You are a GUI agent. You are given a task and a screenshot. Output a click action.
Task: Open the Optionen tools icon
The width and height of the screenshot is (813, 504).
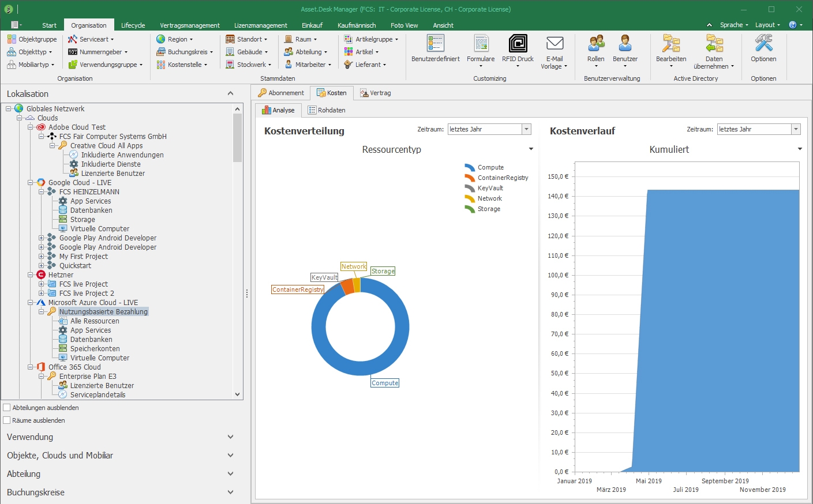763,44
